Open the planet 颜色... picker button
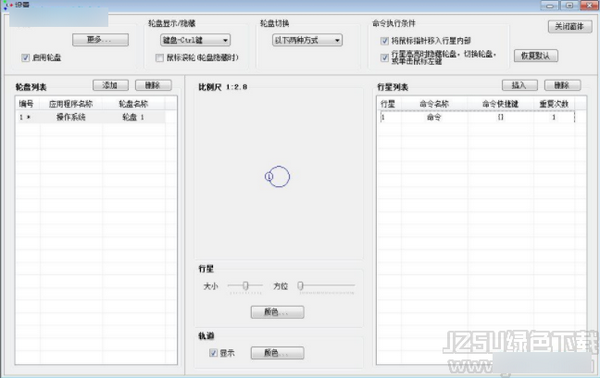This screenshot has height=378, width=600. tap(277, 312)
